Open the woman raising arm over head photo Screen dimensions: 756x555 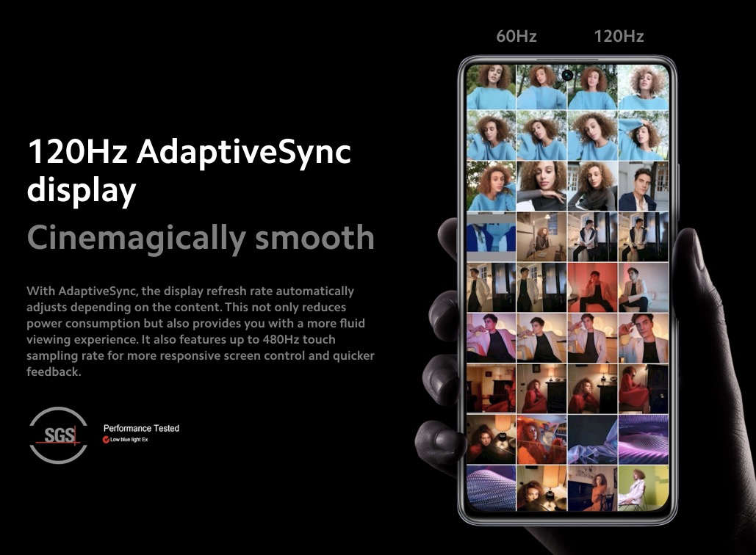pos(644,136)
